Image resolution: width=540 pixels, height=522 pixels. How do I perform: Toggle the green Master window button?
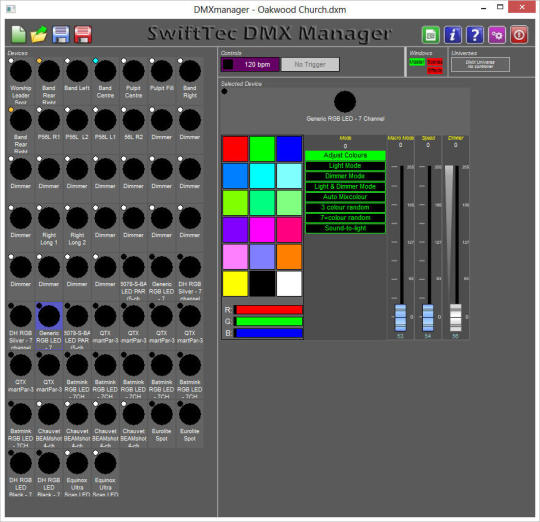(417, 62)
